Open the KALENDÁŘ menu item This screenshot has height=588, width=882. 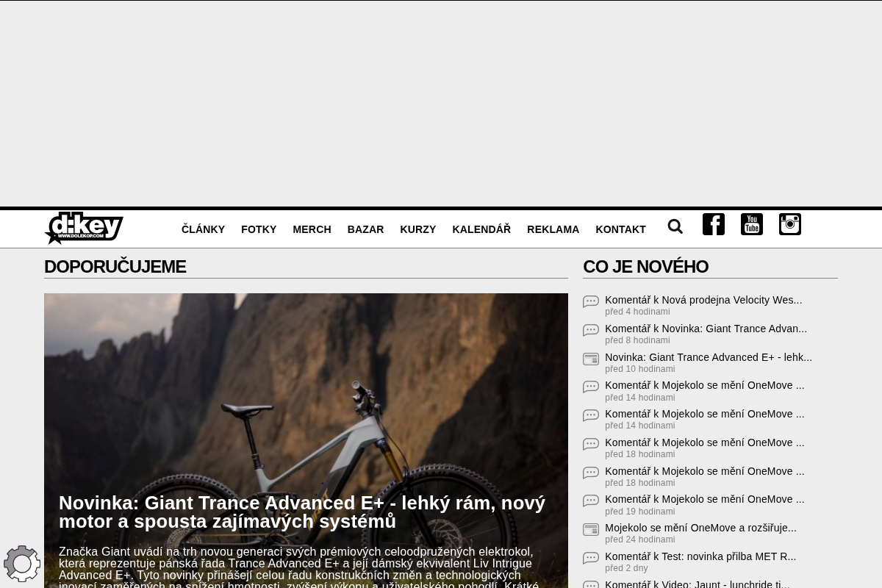click(481, 229)
